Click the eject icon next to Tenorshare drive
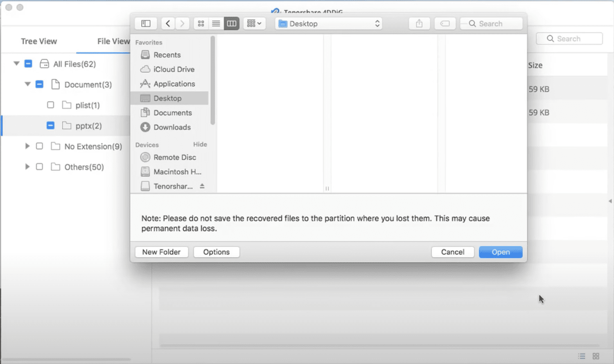614x364 pixels. (x=202, y=186)
